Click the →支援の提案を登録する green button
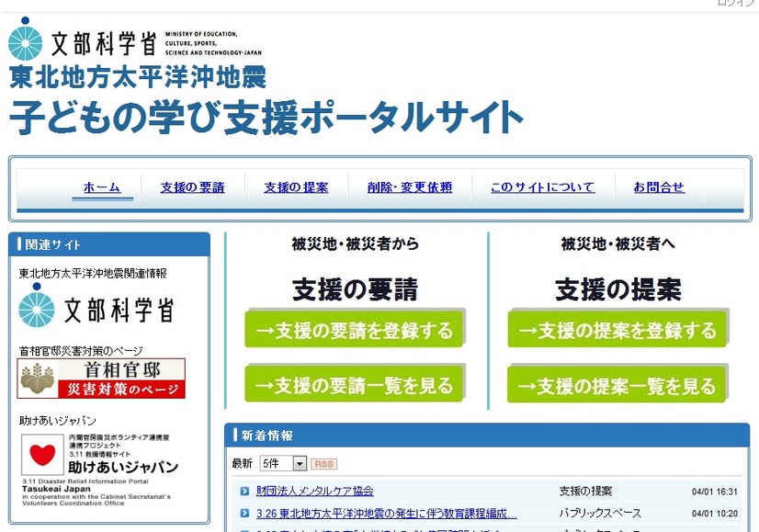759x532 pixels. pyautogui.click(x=617, y=329)
